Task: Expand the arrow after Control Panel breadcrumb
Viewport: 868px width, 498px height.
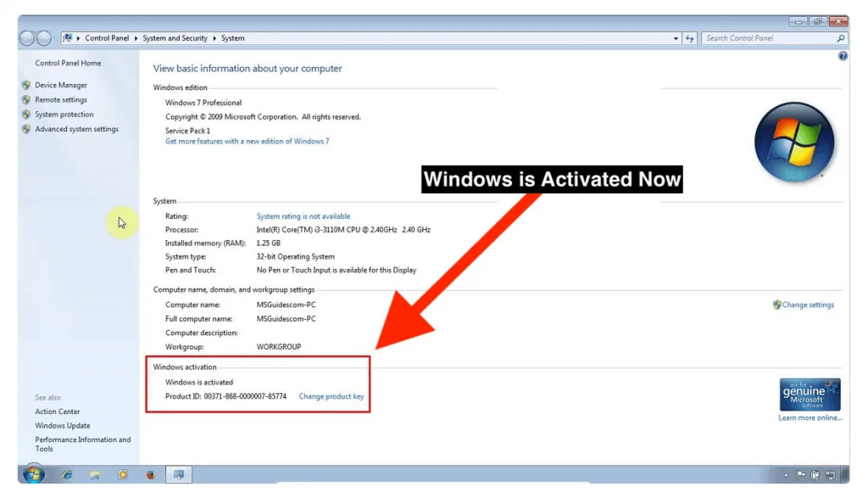Action: tap(136, 38)
